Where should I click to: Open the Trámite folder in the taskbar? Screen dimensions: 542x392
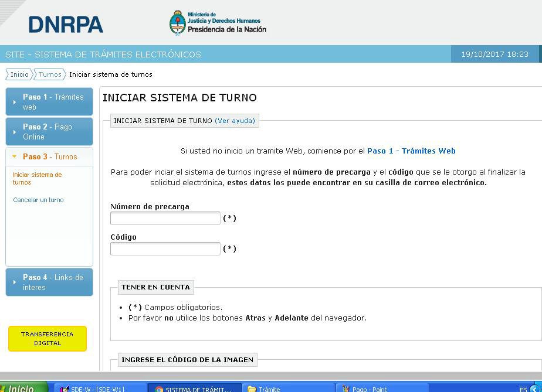coord(287,388)
